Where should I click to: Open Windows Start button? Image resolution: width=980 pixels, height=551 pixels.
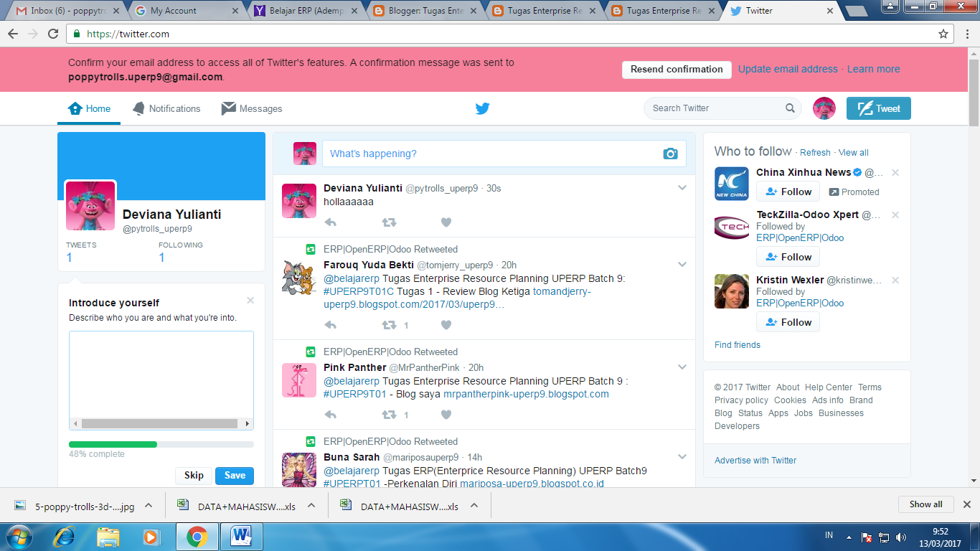pyautogui.click(x=19, y=536)
